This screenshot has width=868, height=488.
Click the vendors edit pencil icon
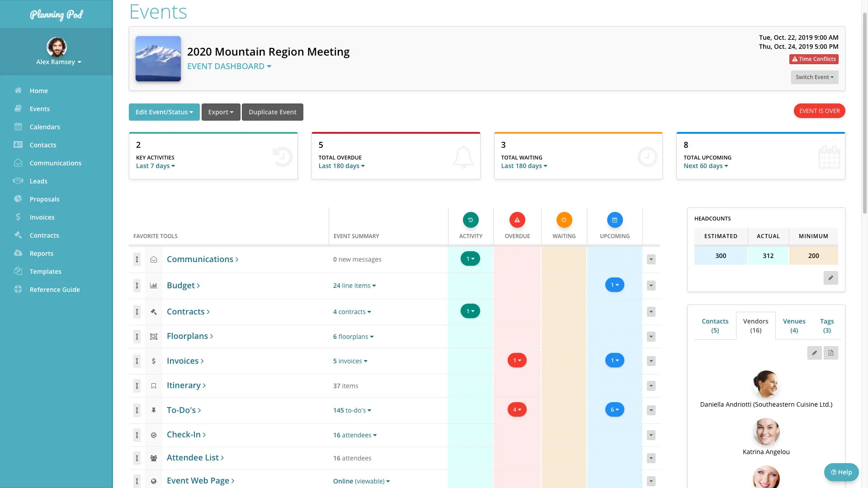pos(814,353)
